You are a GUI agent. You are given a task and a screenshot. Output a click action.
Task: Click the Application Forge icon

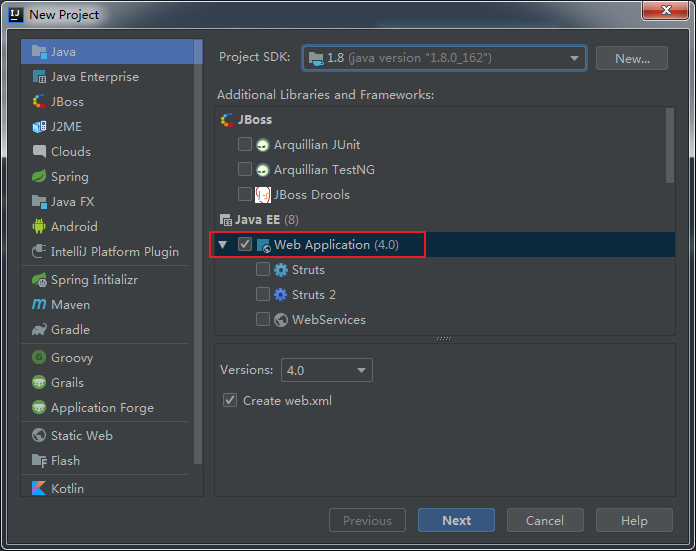pyautogui.click(x=39, y=407)
